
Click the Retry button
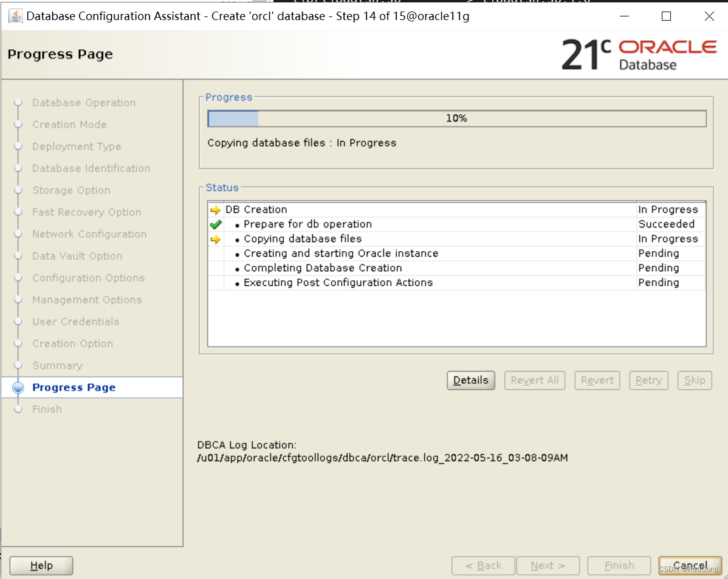coord(648,380)
